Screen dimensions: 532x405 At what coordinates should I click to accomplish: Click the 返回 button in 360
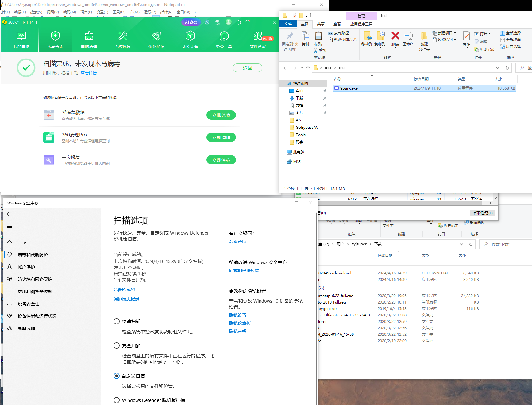coord(247,68)
